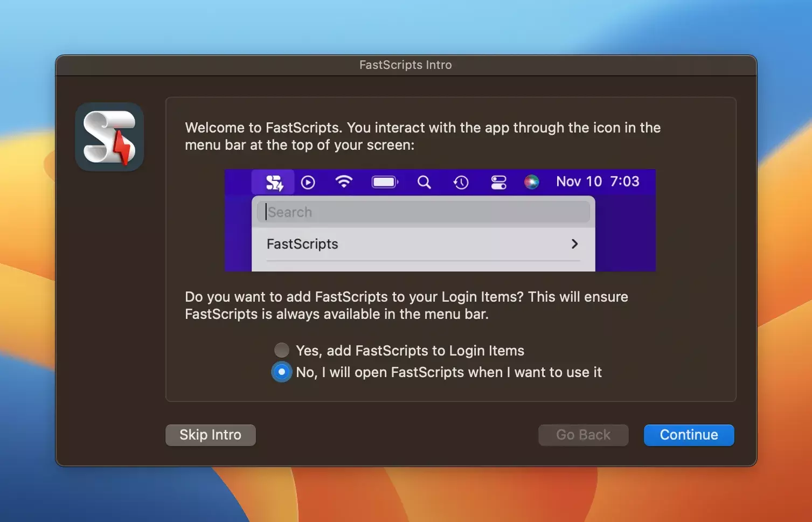Go to the next step with Continue

click(689, 435)
